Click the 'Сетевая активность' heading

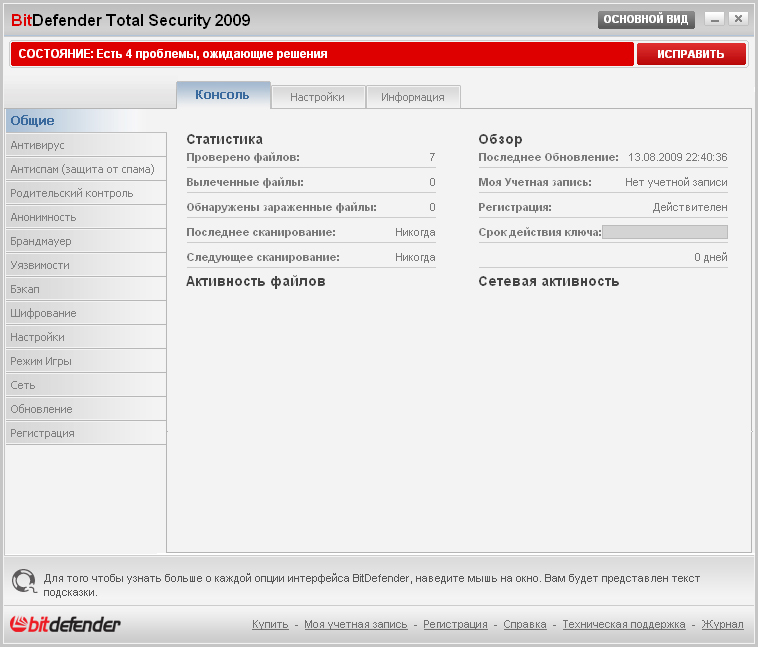(549, 281)
